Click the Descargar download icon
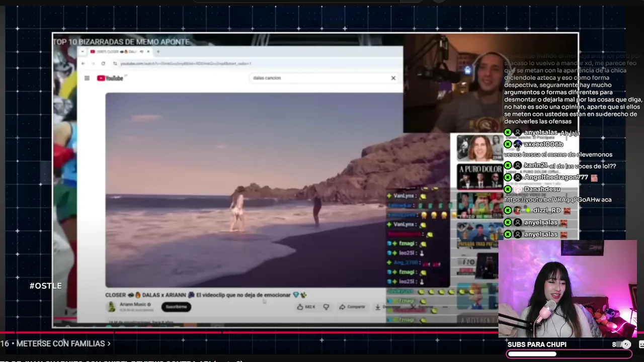This screenshot has width=644, height=362. coord(378,307)
